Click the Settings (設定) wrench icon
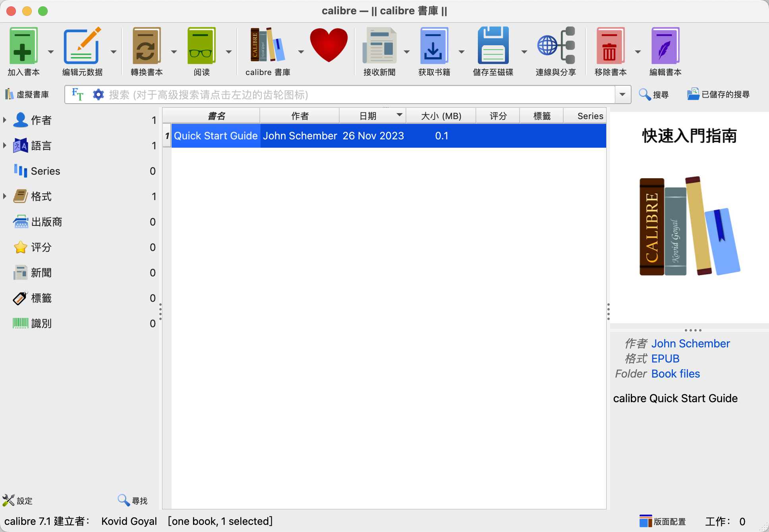The image size is (769, 532). [17, 501]
